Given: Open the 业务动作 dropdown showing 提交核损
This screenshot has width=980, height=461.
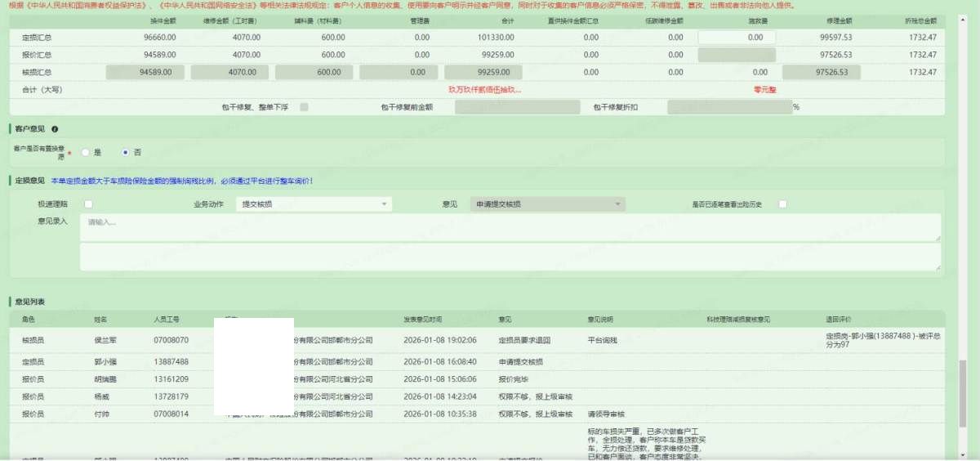Looking at the screenshot, I should [x=313, y=204].
